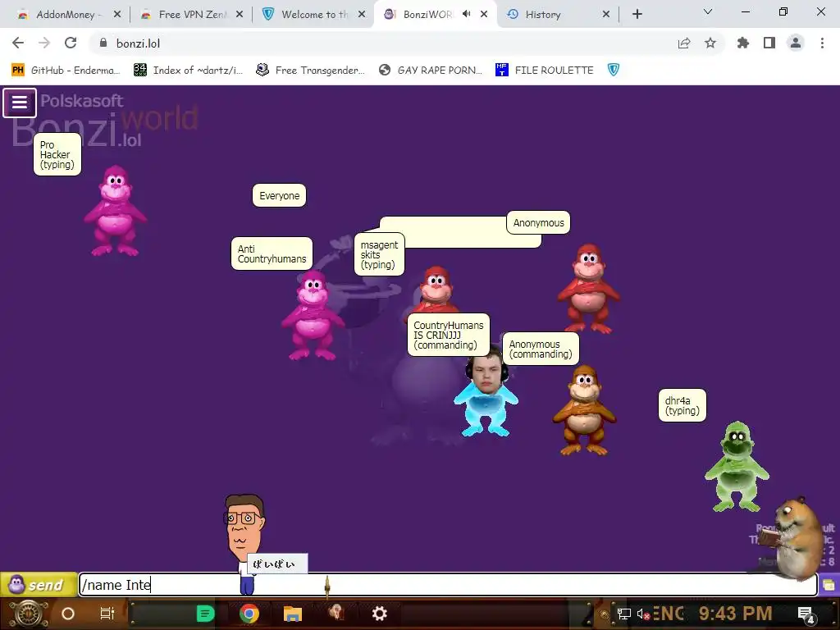Click the Japanese text tooltip label
Screen dimensions: 840x630
coord(277,564)
